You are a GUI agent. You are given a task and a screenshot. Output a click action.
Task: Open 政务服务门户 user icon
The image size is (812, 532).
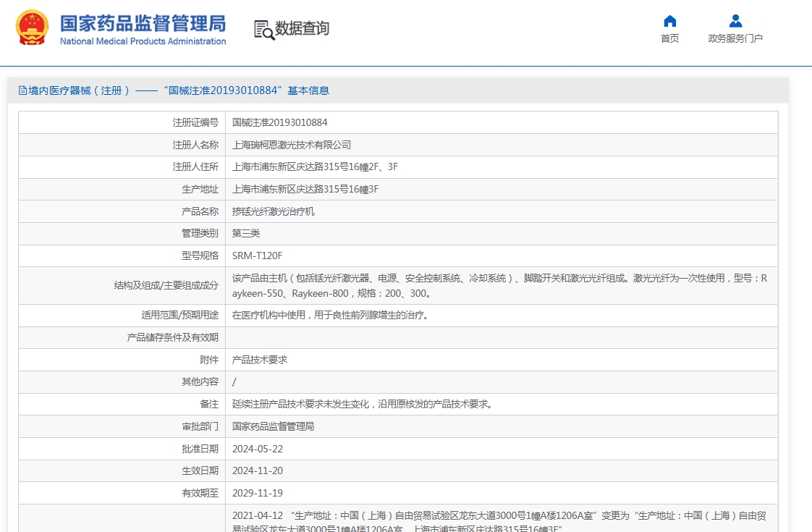coord(735,21)
